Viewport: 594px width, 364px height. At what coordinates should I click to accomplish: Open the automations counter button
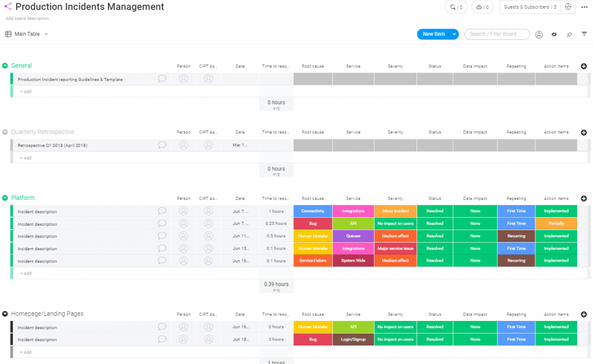coord(483,7)
